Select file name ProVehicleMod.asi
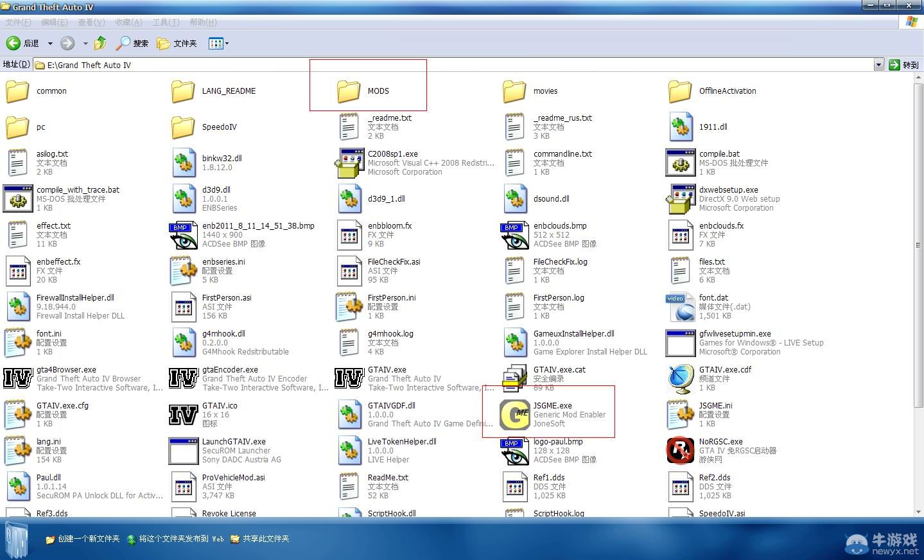This screenshot has height=560, width=924. (x=233, y=478)
